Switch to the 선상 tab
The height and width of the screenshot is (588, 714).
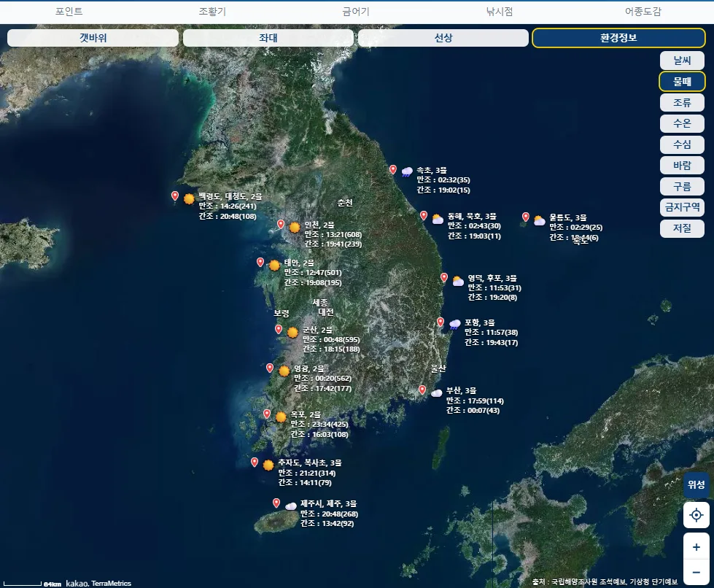click(443, 38)
